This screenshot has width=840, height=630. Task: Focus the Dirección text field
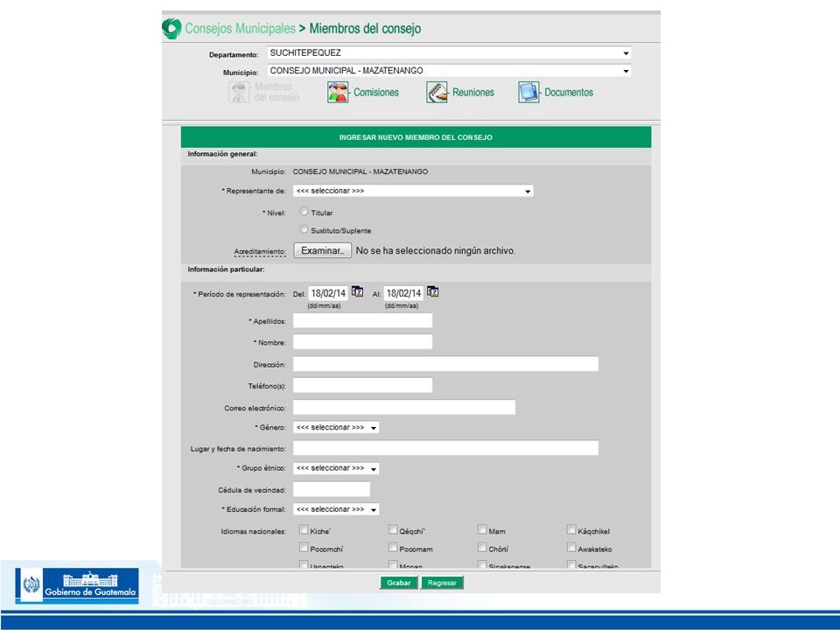tap(445, 364)
